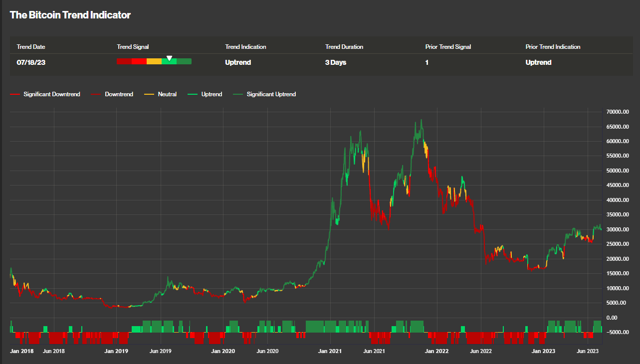Click the Prior Trend Signal column header
The width and height of the screenshot is (640, 364).
point(448,47)
